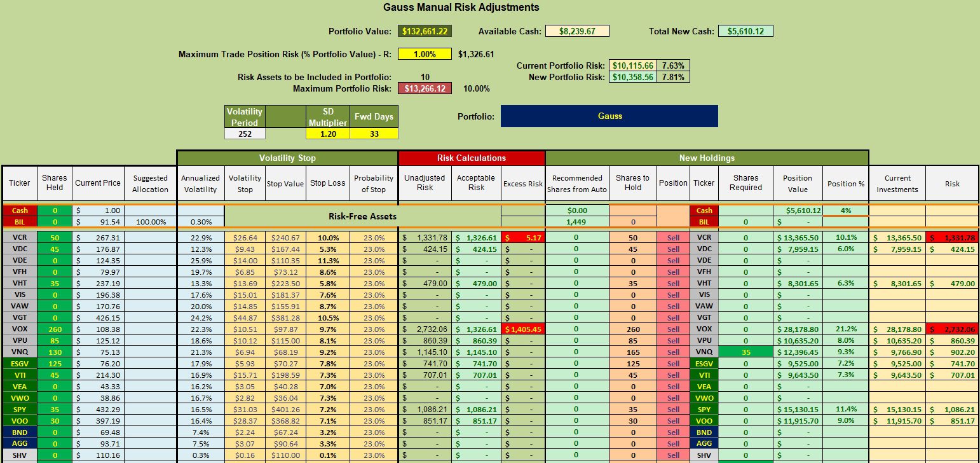The image size is (980, 463).
Task: Select the Total New Cash cell $5,610.12
Action: [x=745, y=31]
